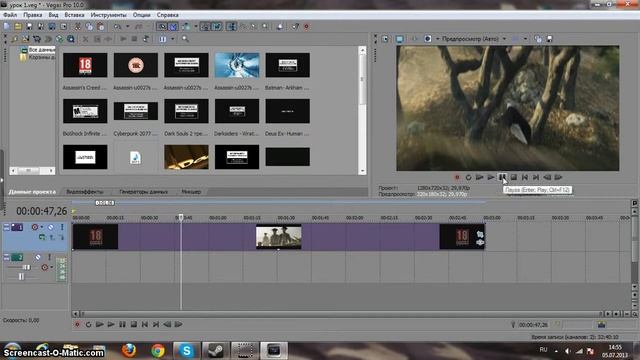This screenshot has width=640, height=360.
Task: Select the Assassin's Creed media thumbnail
Action: tap(85, 65)
